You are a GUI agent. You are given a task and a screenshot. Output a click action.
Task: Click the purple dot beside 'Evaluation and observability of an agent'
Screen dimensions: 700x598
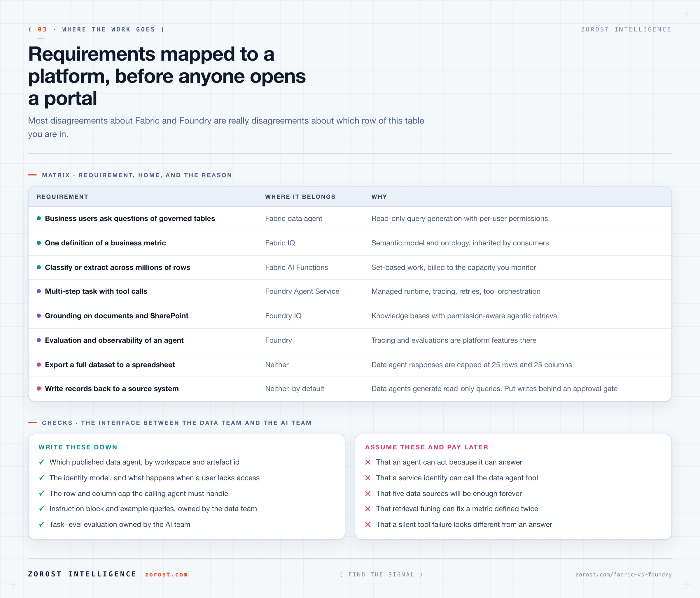click(39, 340)
